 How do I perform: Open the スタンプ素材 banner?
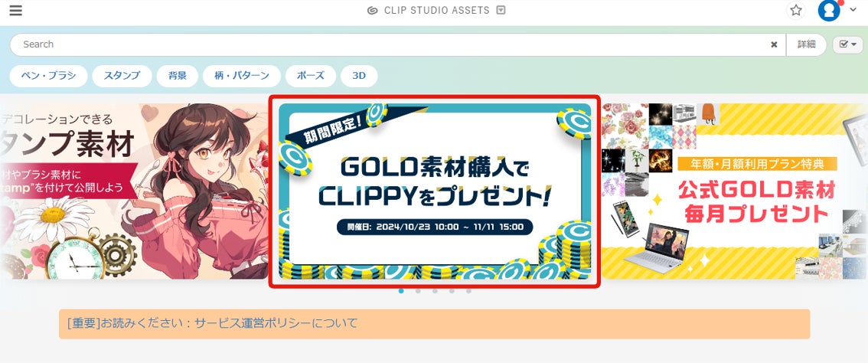pyautogui.click(x=134, y=191)
